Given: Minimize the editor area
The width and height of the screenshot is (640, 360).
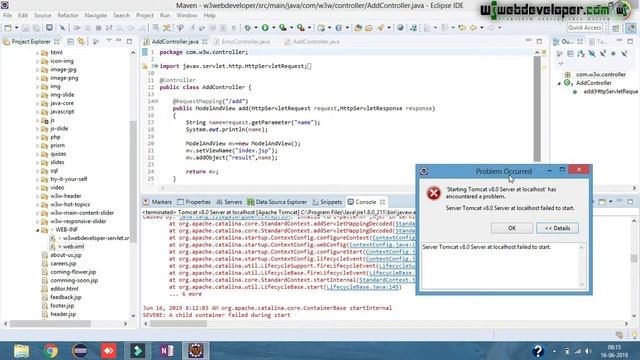Looking at the screenshot, I should 529,41.
